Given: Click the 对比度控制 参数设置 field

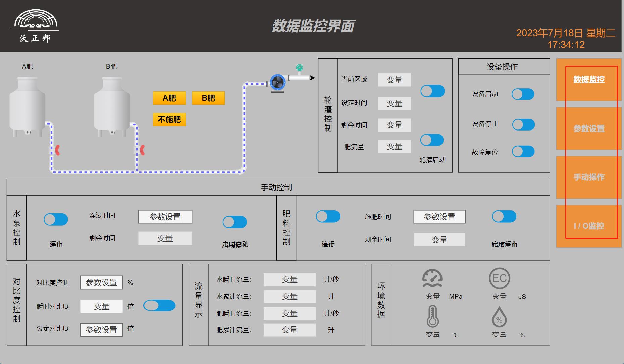Looking at the screenshot, I should tap(101, 282).
